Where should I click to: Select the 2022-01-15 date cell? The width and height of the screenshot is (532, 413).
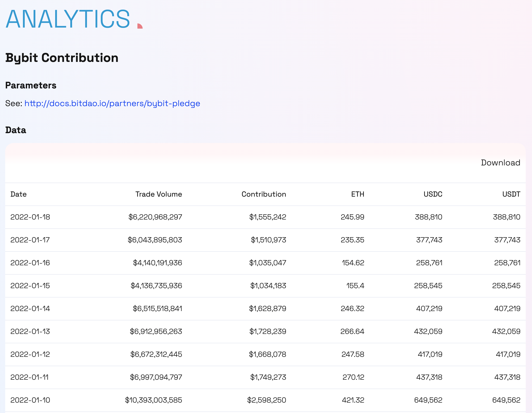point(30,286)
